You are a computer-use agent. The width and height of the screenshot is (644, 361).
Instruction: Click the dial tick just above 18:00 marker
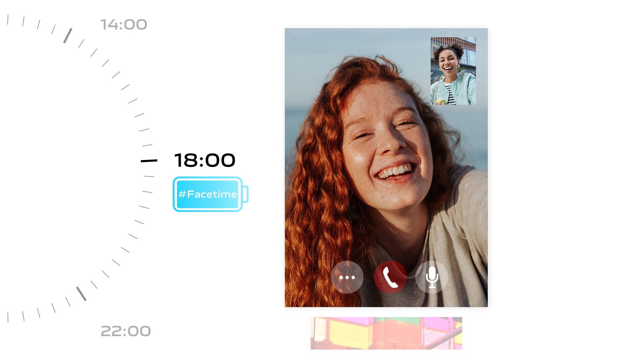[x=147, y=145]
